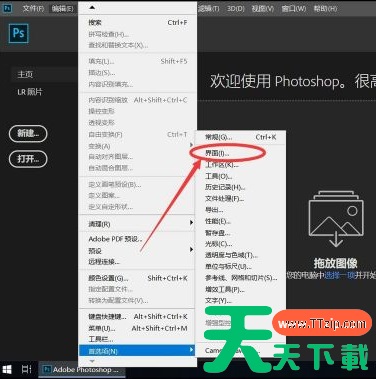Click the down scroll arrow below 首选项(N)
Image resolution: width=376 pixels, height=379 pixels.
(92, 361)
